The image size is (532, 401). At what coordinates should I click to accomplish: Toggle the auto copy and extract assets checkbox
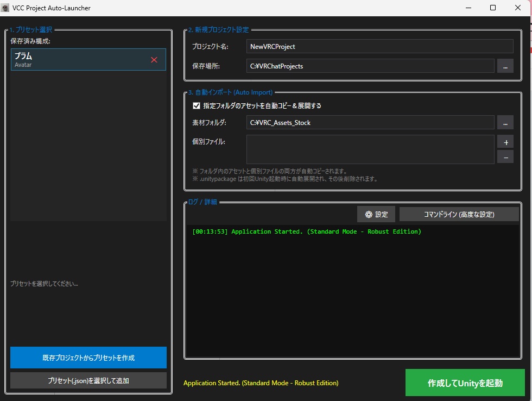click(x=197, y=106)
